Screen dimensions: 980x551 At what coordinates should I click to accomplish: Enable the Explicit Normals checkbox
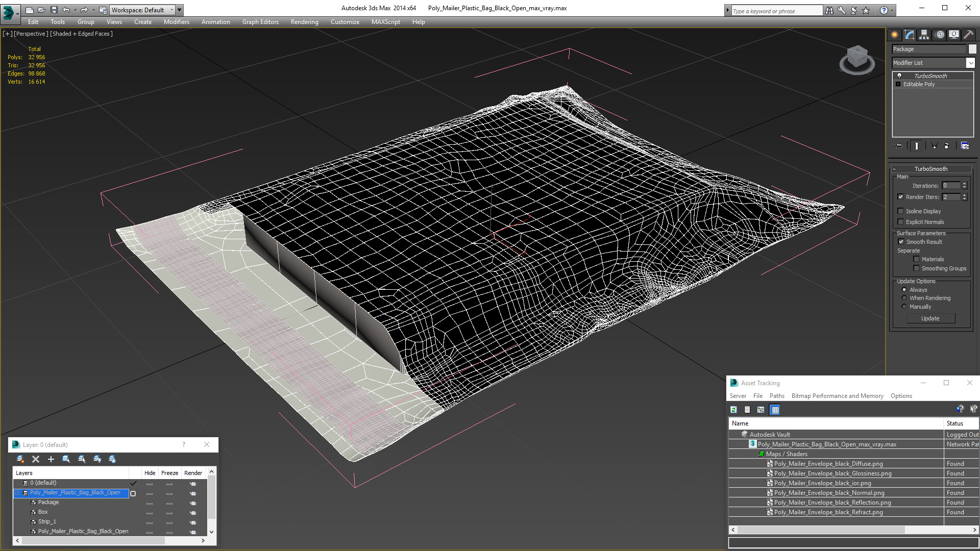pos(900,222)
